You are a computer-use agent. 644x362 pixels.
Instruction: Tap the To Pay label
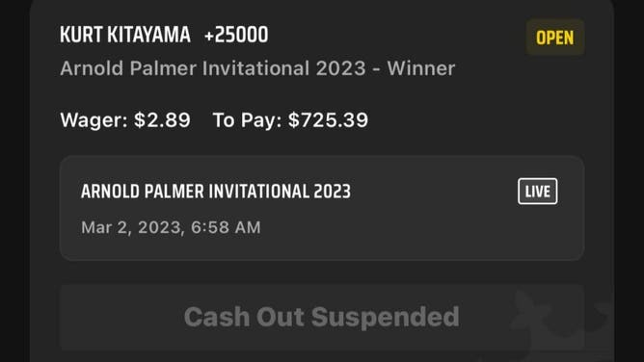[247, 120]
